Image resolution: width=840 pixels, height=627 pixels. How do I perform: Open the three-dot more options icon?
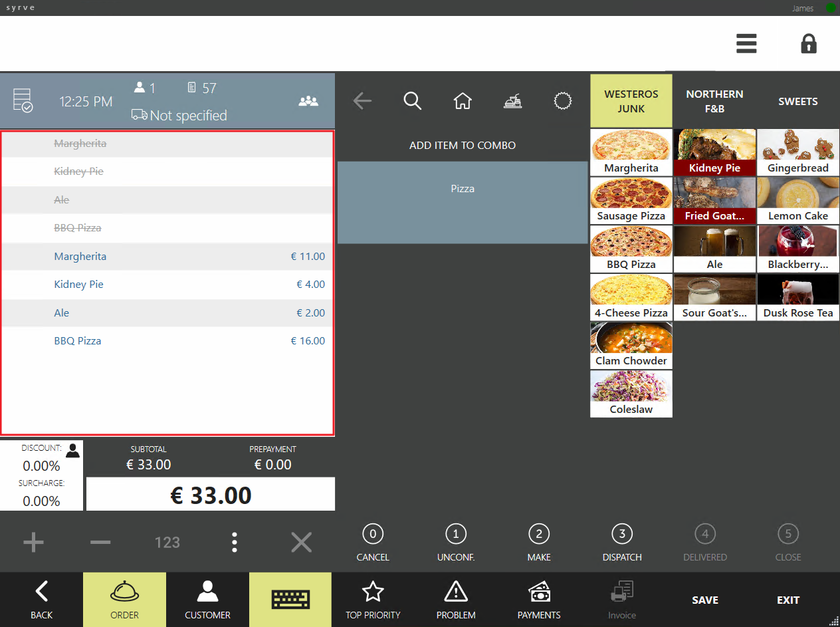(x=234, y=543)
